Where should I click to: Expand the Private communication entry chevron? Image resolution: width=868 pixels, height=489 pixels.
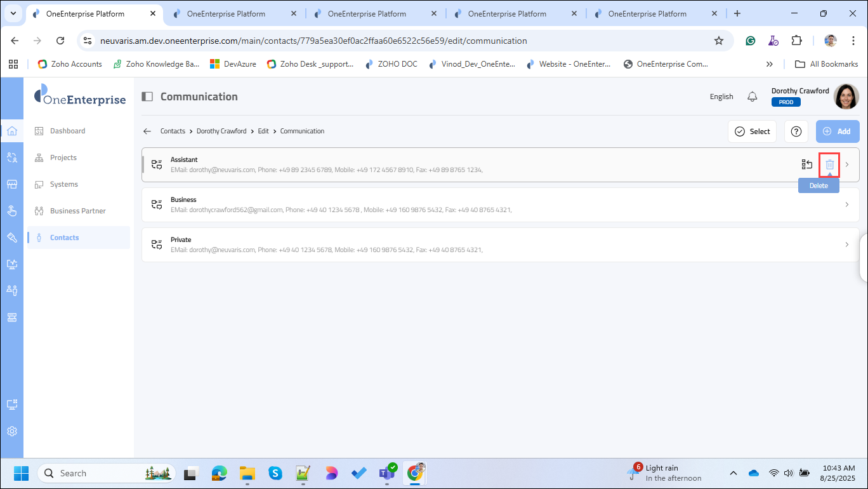click(846, 245)
